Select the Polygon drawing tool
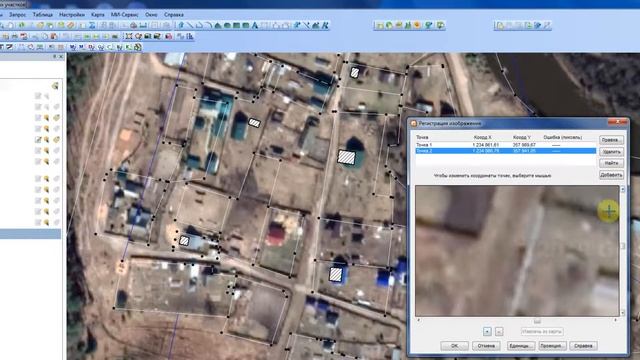Image resolution: width=640 pixels, height=360 pixels. point(218,25)
